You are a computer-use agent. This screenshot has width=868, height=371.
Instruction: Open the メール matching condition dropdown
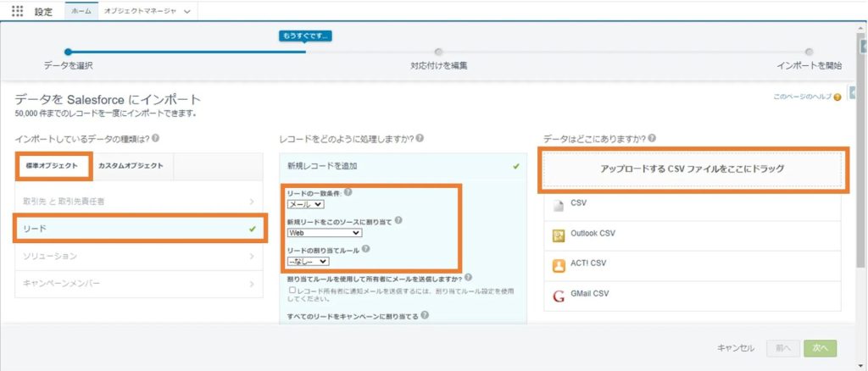(x=306, y=204)
